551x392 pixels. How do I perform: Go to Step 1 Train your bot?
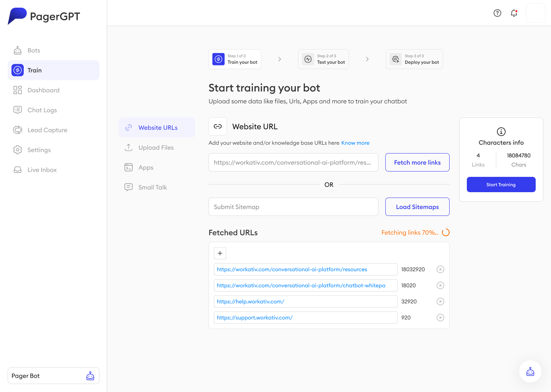click(235, 59)
